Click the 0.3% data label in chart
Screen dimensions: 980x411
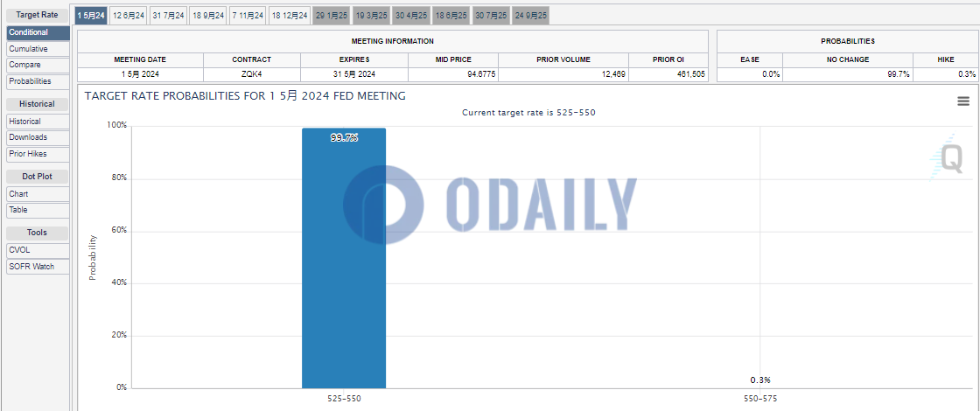coord(760,380)
